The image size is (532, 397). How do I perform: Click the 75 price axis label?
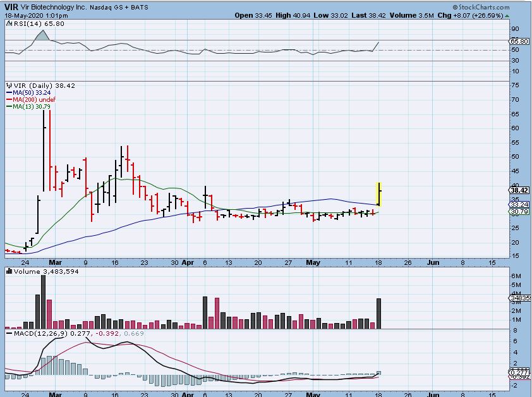tap(515, 85)
